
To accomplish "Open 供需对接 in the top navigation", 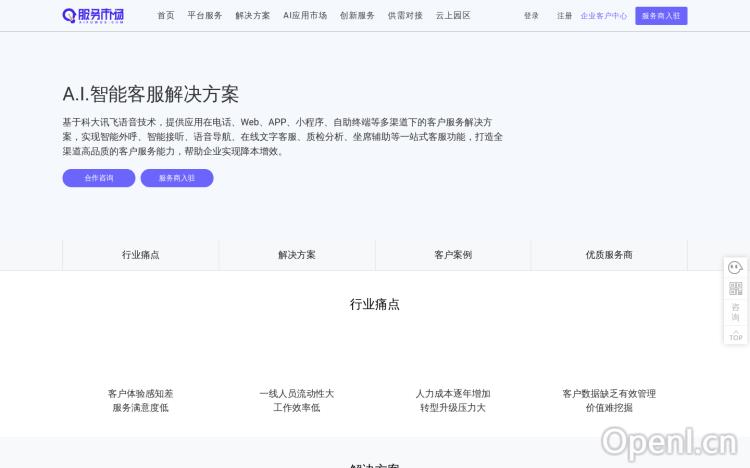I will (x=405, y=16).
